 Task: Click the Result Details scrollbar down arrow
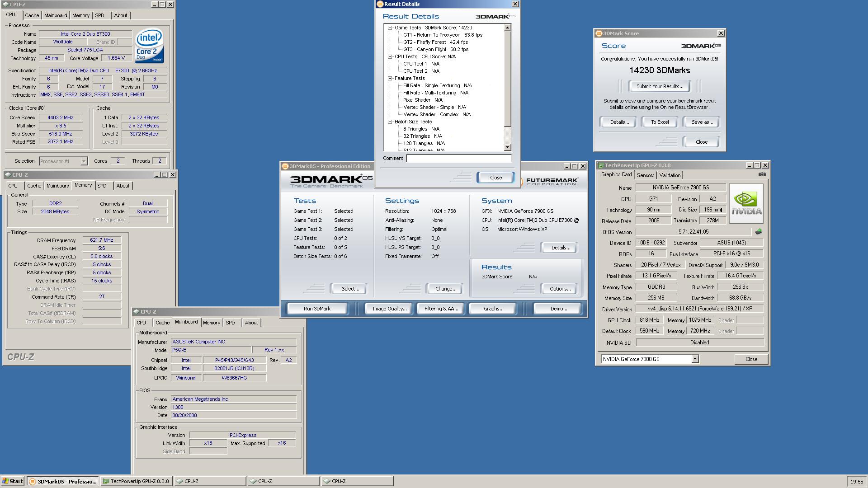point(507,147)
